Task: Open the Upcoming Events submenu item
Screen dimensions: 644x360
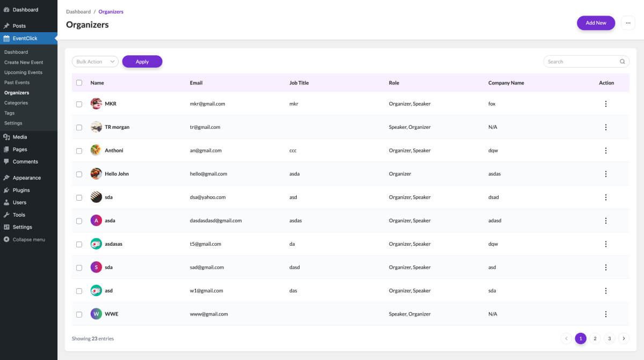Action: coord(23,72)
